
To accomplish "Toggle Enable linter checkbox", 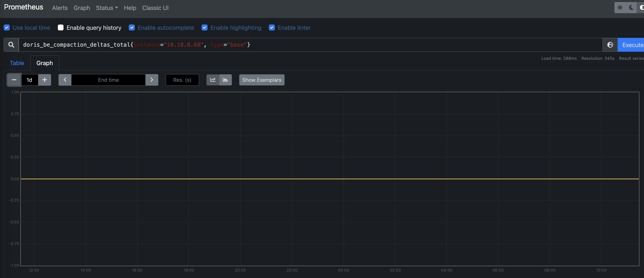I will point(272,28).
